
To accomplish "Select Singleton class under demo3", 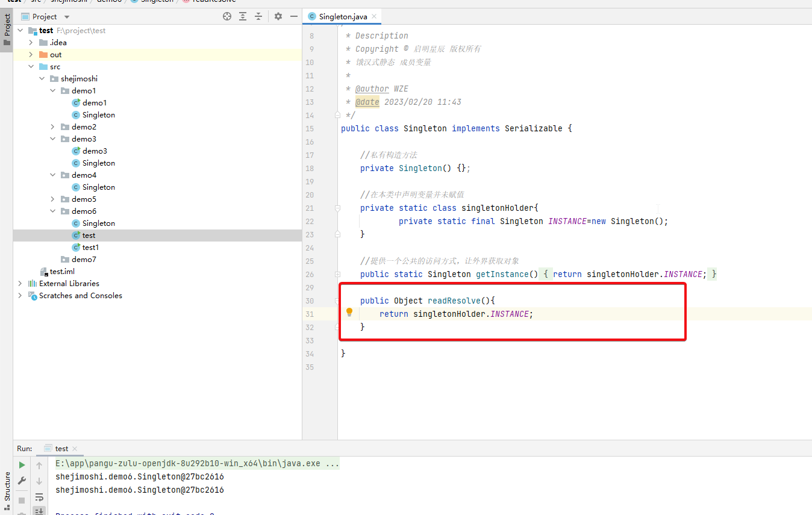I will (x=99, y=163).
